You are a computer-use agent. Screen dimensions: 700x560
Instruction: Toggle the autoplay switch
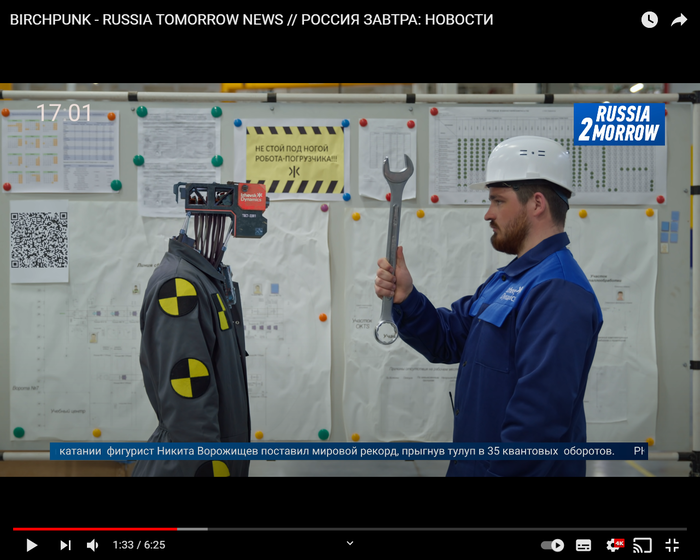(x=553, y=545)
